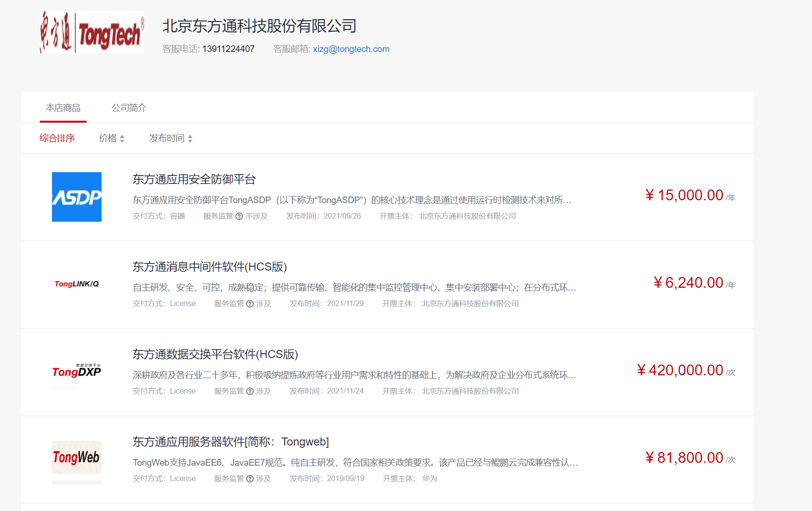Screen dimensions: 812x511
Task: Click 交付方式：License in Tongweb row
Action: [164, 479]
